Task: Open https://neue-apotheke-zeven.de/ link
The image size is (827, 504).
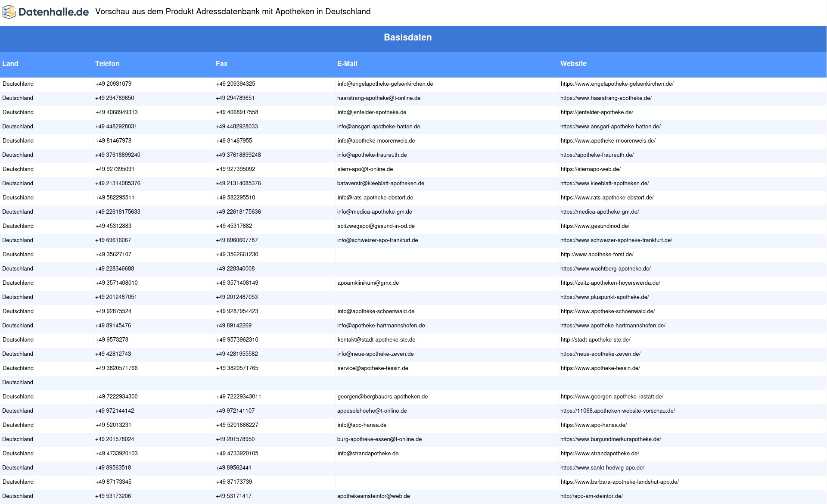Action: pos(600,354)
